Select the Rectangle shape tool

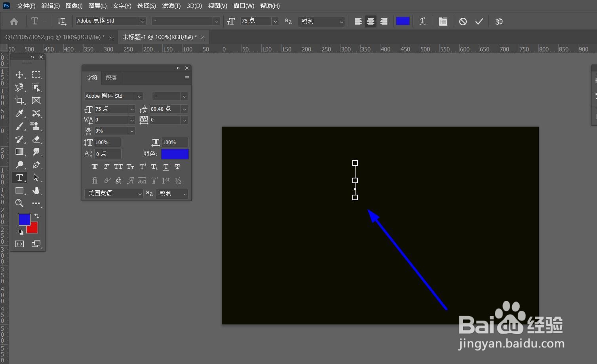[19, 191]
